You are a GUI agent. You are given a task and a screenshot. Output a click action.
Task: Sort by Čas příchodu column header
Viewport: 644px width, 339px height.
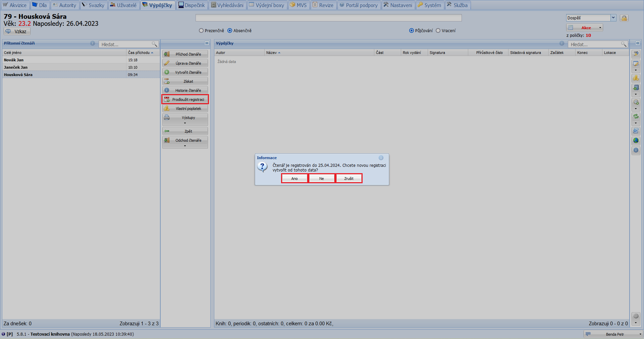tap(143, 53)
